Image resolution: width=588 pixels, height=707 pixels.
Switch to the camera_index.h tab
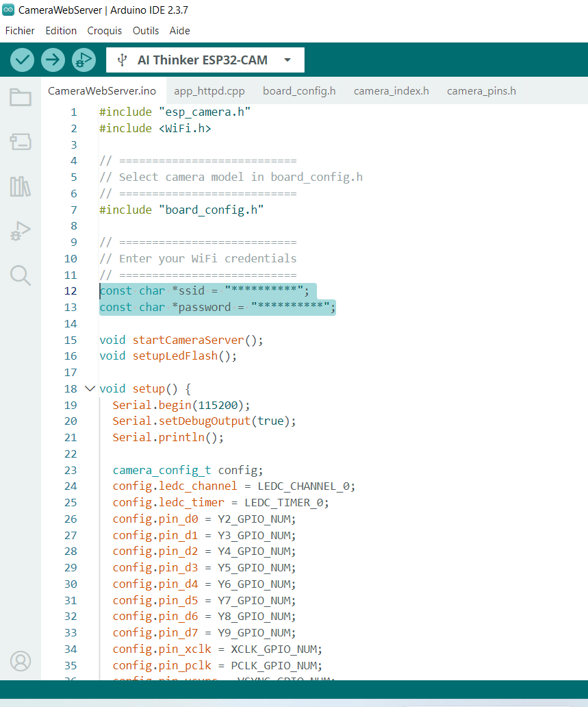tap(391, 90)
